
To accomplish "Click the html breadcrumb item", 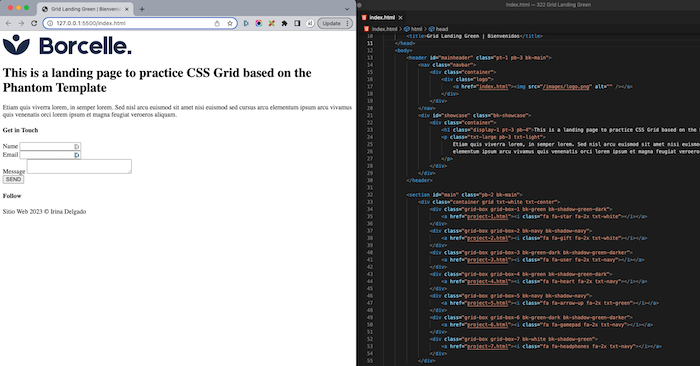I will point(416,29).
